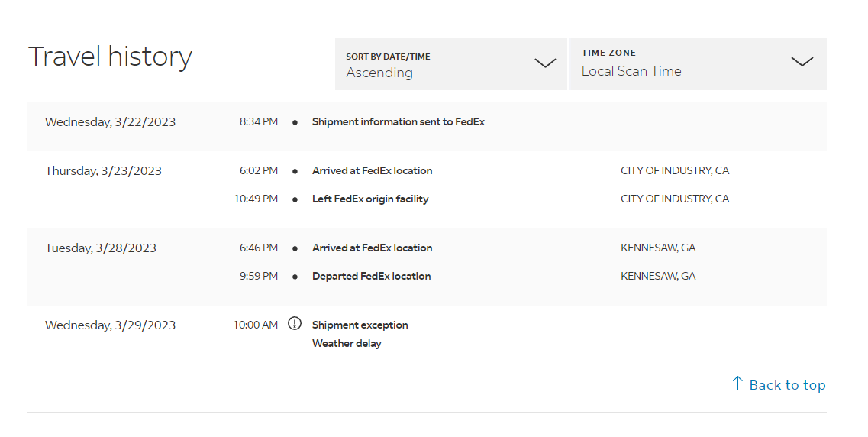Viewport: 868px width, 437px height.
Task: Jump up using the Back to top link
Action: [787, 385]
